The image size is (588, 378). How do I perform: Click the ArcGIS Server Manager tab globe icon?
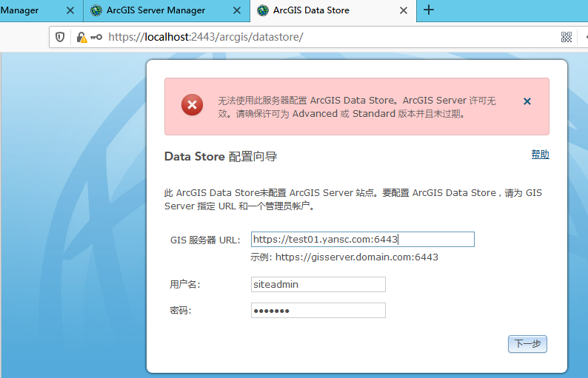point(96,10)
